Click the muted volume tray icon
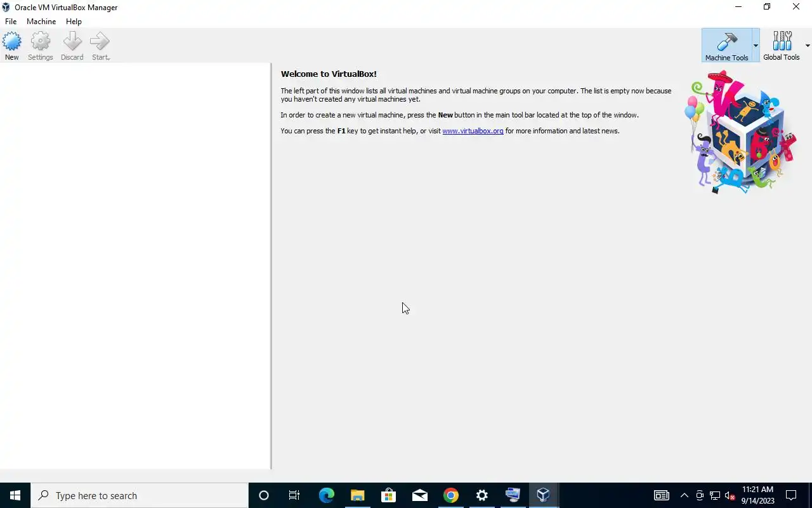 click(x=730, y=495)
